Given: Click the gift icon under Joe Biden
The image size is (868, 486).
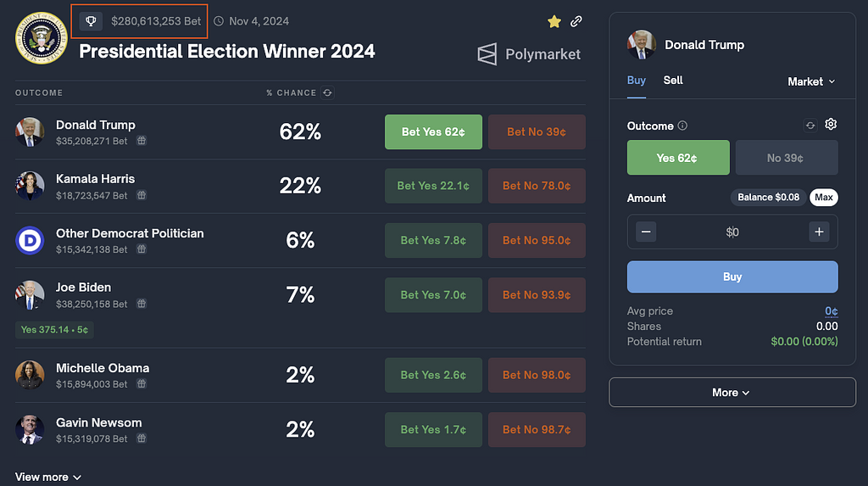Looking at the screenshot, I should [x=142, y=304].
